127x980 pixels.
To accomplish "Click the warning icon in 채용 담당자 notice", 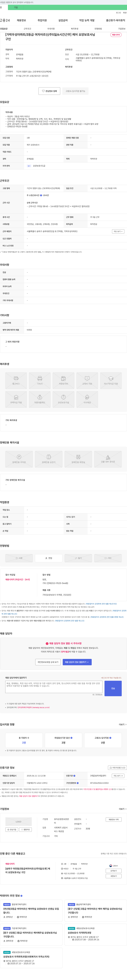I will click(47, 643).
